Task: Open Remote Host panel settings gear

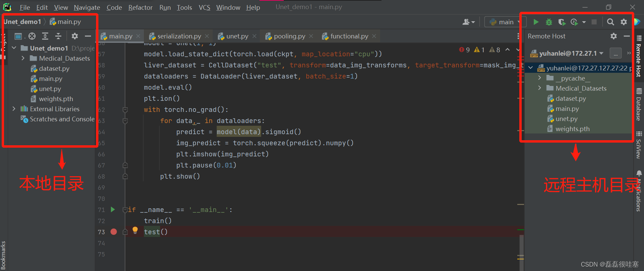Action: coord(614,36)
